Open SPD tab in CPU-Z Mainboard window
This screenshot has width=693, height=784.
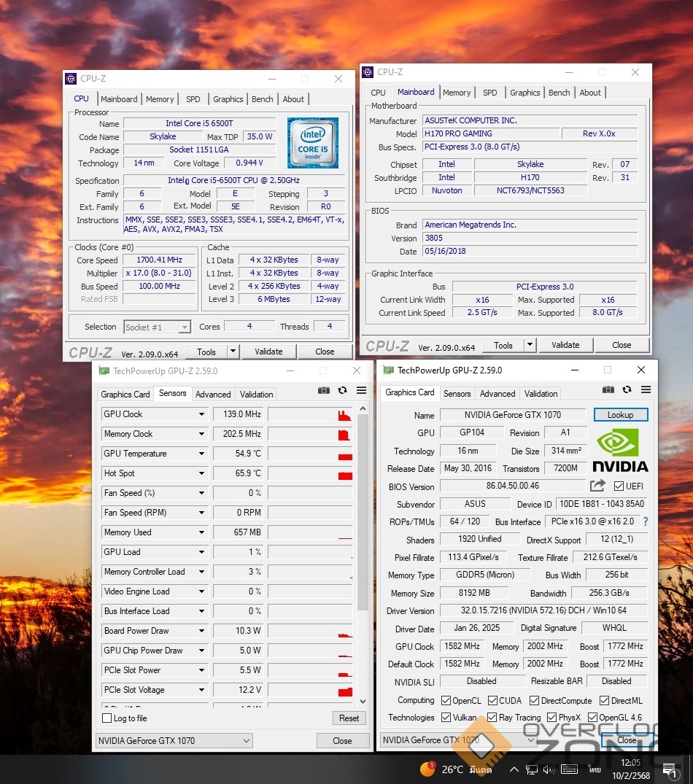pos(490,93)
